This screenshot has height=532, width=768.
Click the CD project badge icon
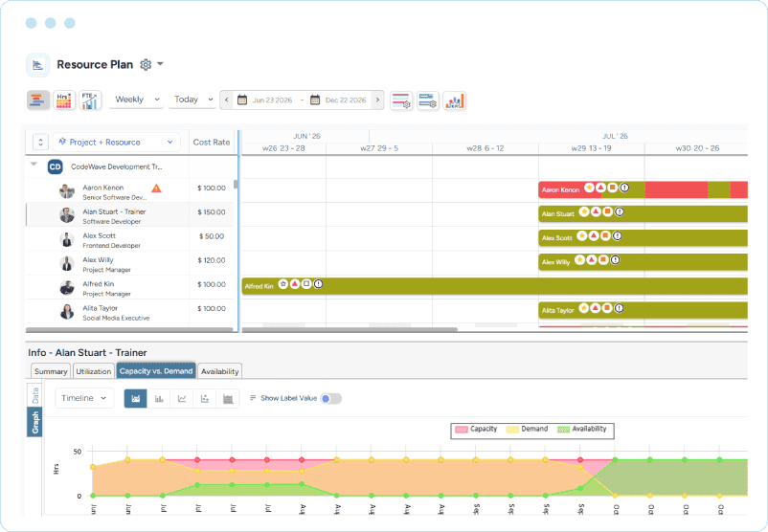55,166
